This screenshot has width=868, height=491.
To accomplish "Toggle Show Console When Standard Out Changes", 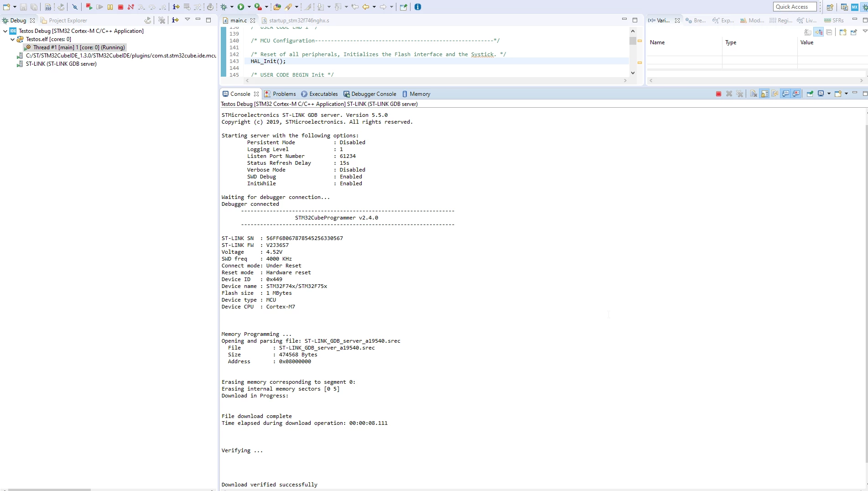I will pyautogui.click(x=785, y=94).
